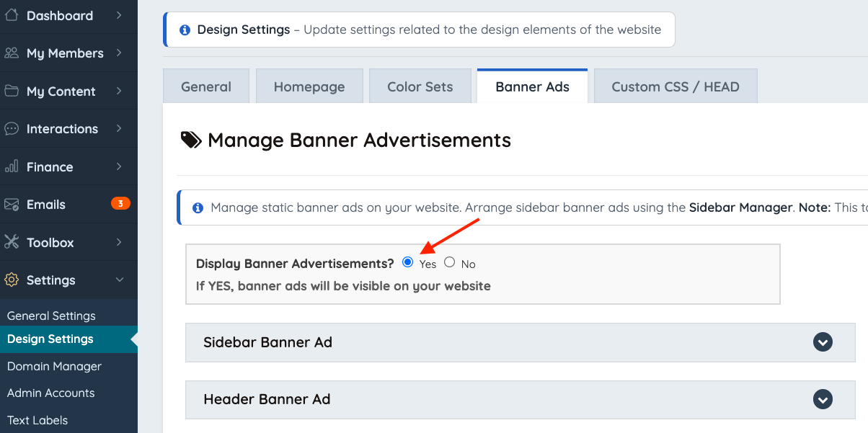868x433 pixels.
Task: Click the My Members people icon
Action: [x=12, y=53]
